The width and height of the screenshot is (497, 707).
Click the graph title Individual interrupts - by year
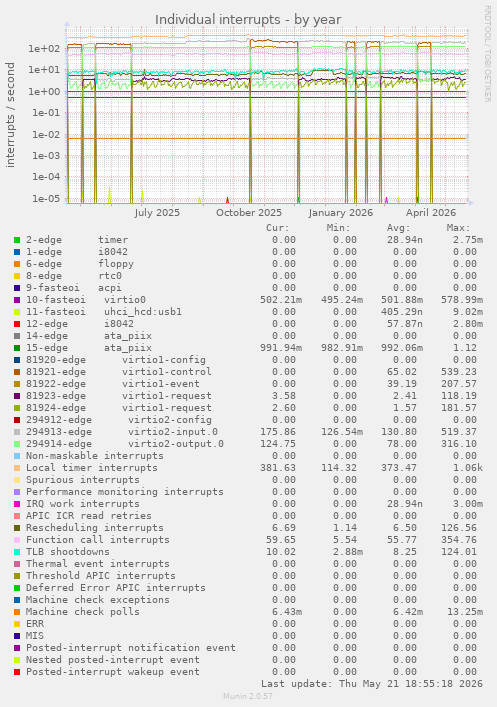pyautogui.click(x=248, y=20)
